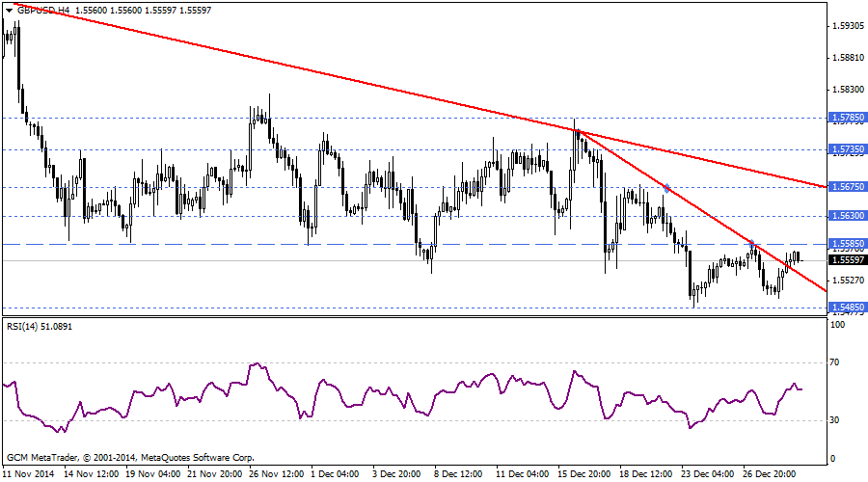Click the 1.57850 price level tag
868x482 pixels.
(846, 118)
